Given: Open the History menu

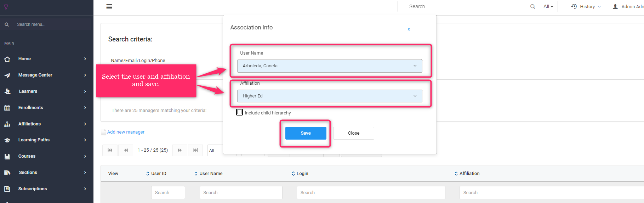Looking at the screenshot, I should [586, 6].
